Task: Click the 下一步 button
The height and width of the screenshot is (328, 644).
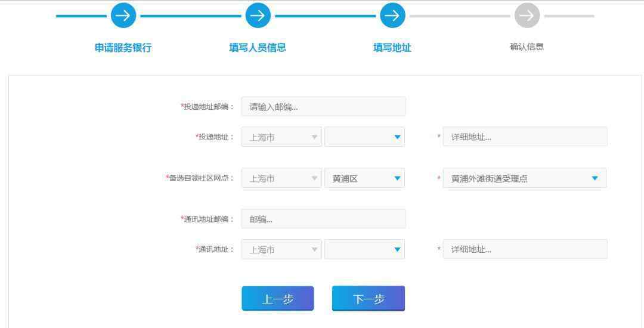Action: pos(369,298)
